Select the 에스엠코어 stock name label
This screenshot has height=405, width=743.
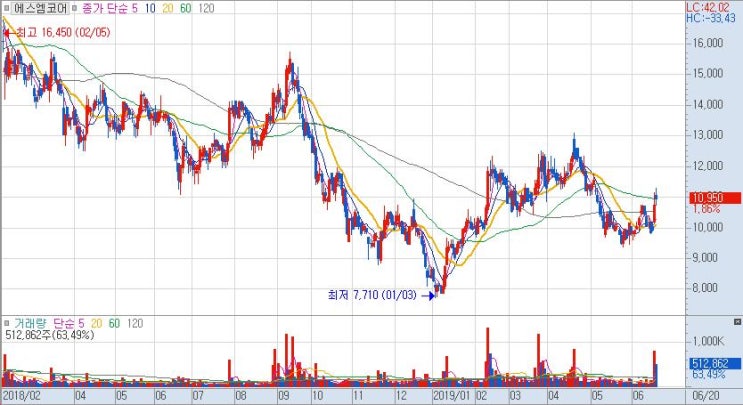41,9
